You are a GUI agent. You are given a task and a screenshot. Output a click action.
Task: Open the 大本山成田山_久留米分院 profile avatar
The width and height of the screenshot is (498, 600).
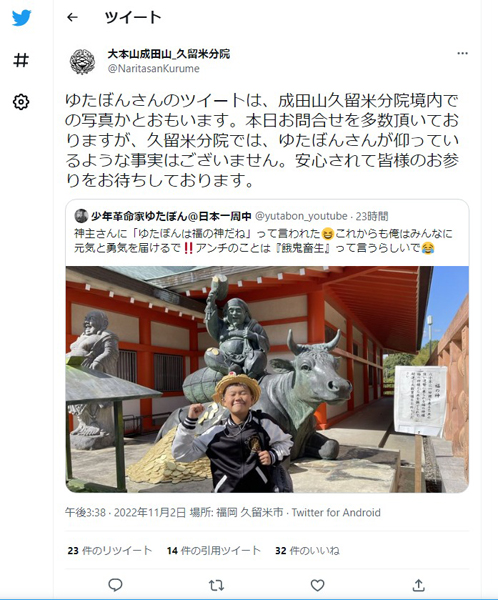point(82,62)
